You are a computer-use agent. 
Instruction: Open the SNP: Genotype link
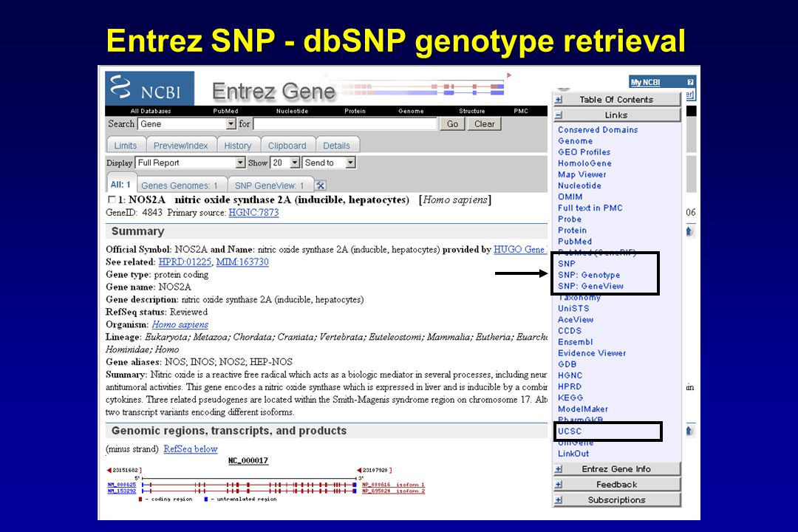[589, 275]
